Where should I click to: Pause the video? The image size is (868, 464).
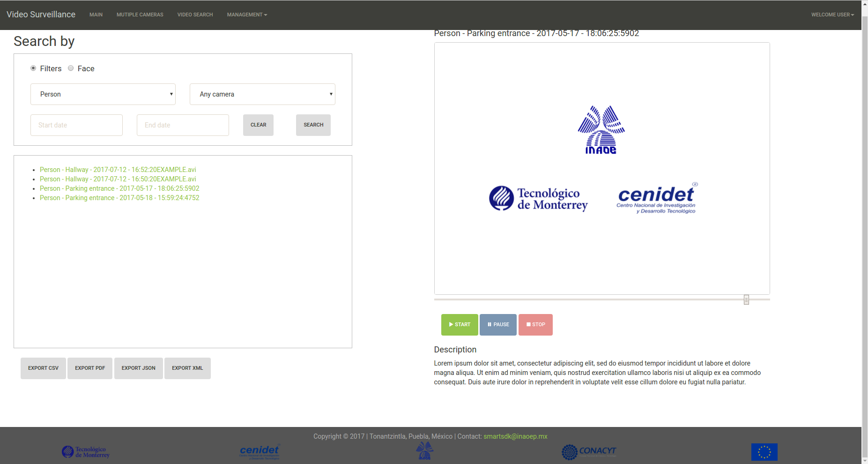pyautogui.click(x=498, y=325)
